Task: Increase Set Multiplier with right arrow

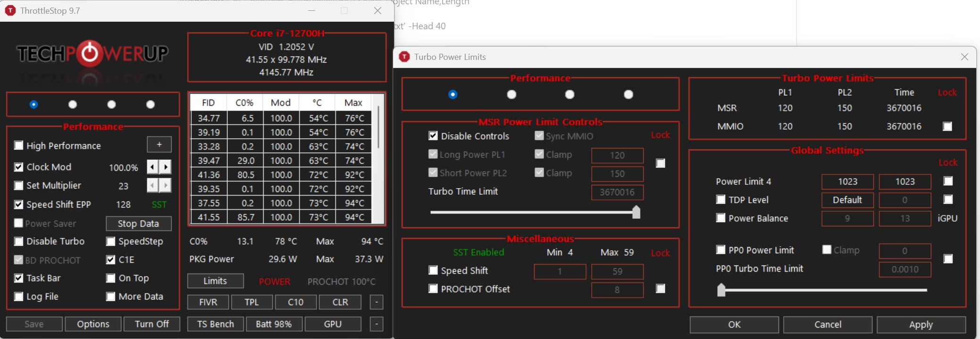Action: [165, 185]
